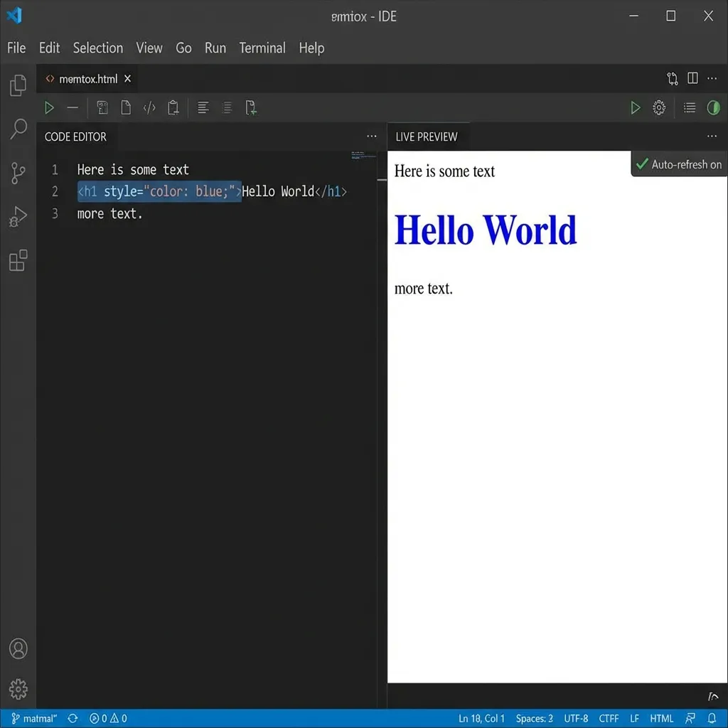Screen dimensions: 728x728
Task: Change indentation via Spaces: 3 in status bar
Action: [534, 718]
